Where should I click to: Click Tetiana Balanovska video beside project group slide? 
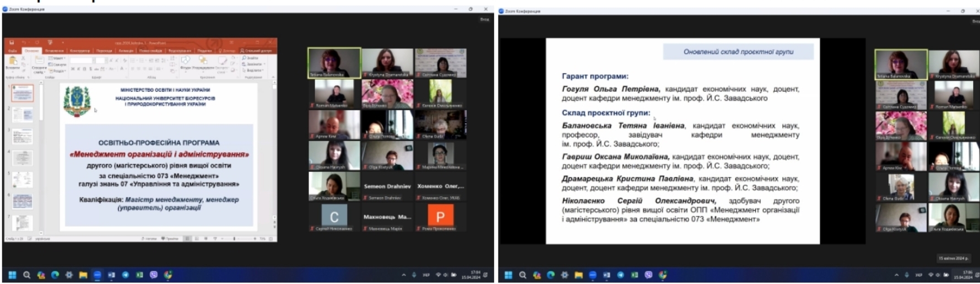(x=901, y=65)
